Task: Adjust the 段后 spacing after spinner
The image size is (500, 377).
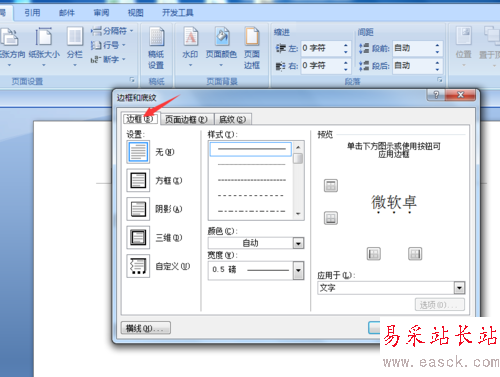Action: pos(437,66)
